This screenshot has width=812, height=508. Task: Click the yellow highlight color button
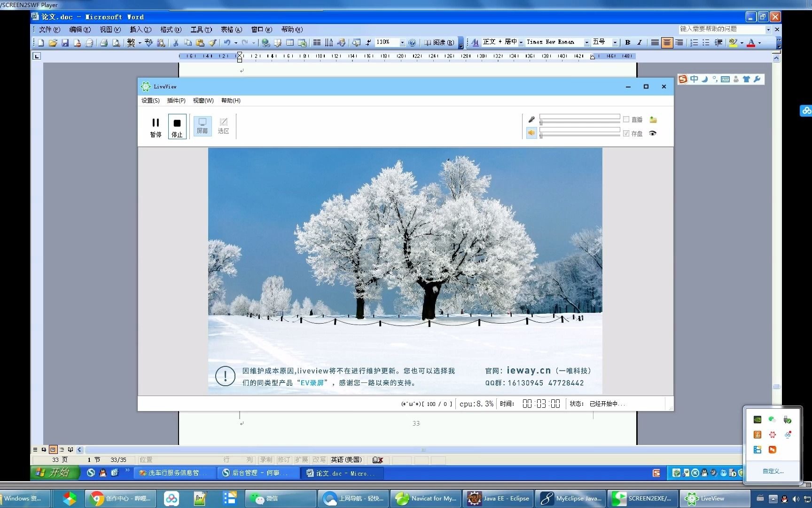click(733, 43)
